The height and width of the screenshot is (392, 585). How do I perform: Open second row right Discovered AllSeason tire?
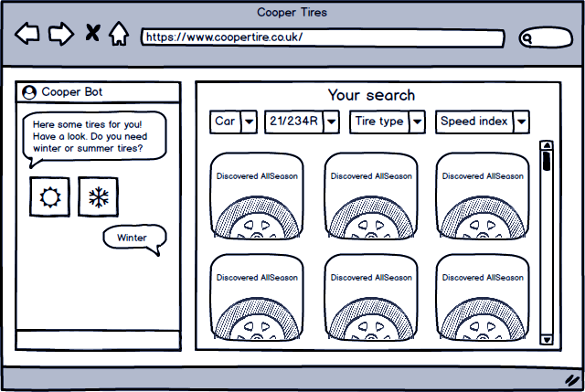coord(483,297)
